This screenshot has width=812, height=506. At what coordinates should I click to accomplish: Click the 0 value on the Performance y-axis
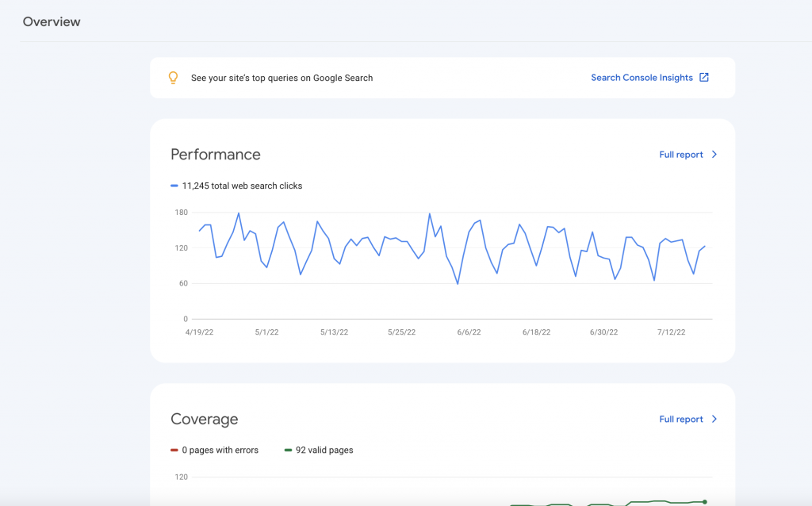pos(186,319)
